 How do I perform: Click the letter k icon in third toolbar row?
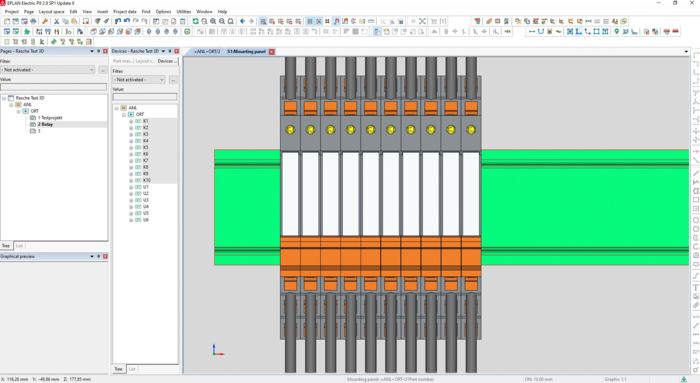[42, 42]
